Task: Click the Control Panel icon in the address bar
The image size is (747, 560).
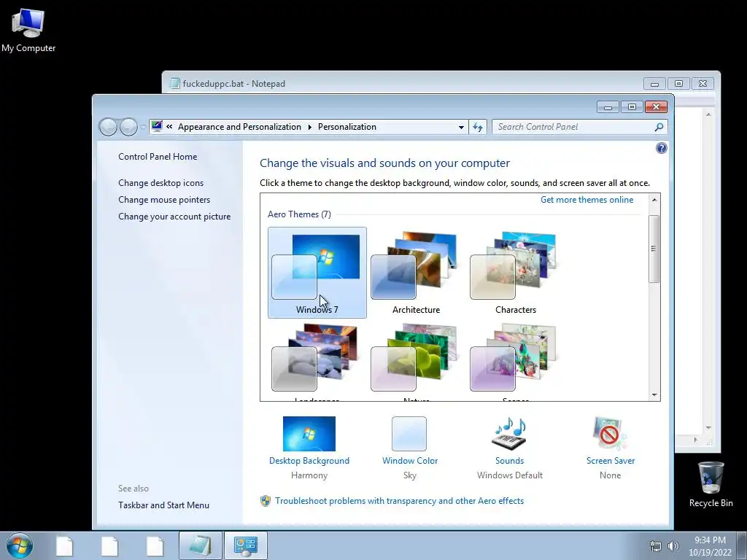Action: pyautogui.click(x=157, y=126)
